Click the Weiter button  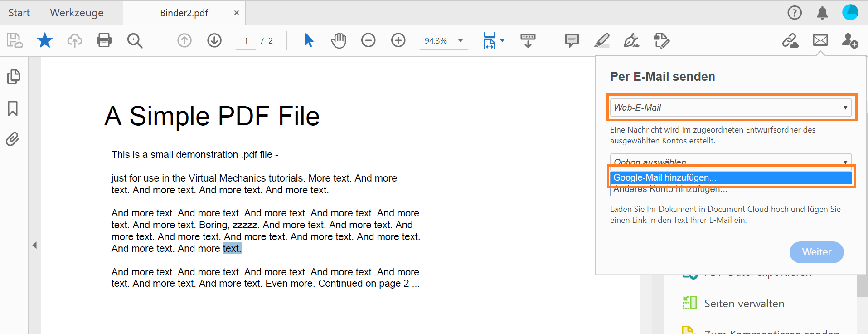pyautogui.click(x=816, y=252)
